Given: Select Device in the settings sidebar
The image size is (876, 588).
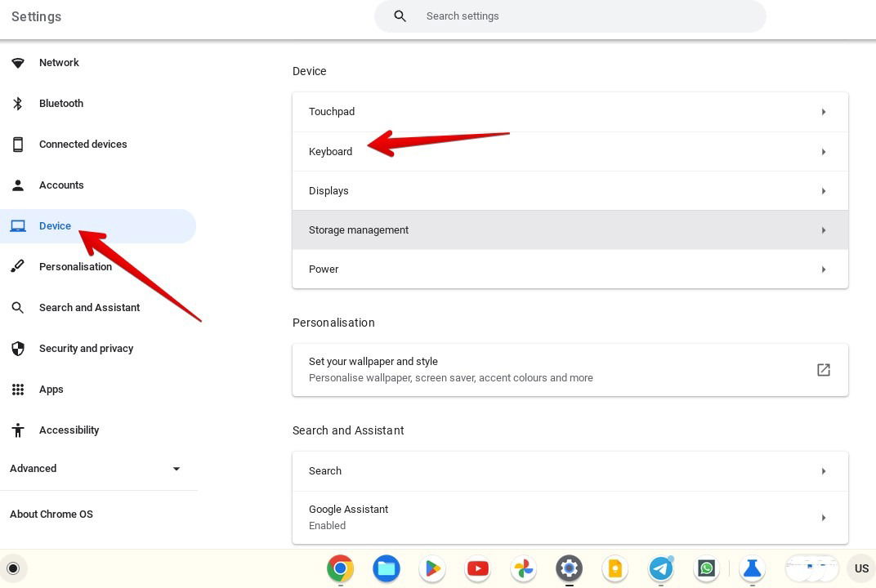Looking at the screenshot, I should click(55, 225).
